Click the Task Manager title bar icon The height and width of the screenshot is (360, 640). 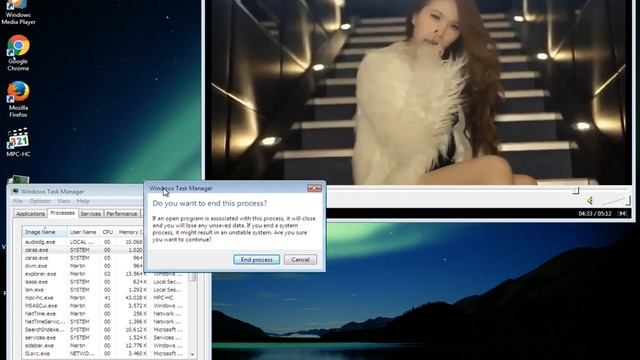(16, 191)
